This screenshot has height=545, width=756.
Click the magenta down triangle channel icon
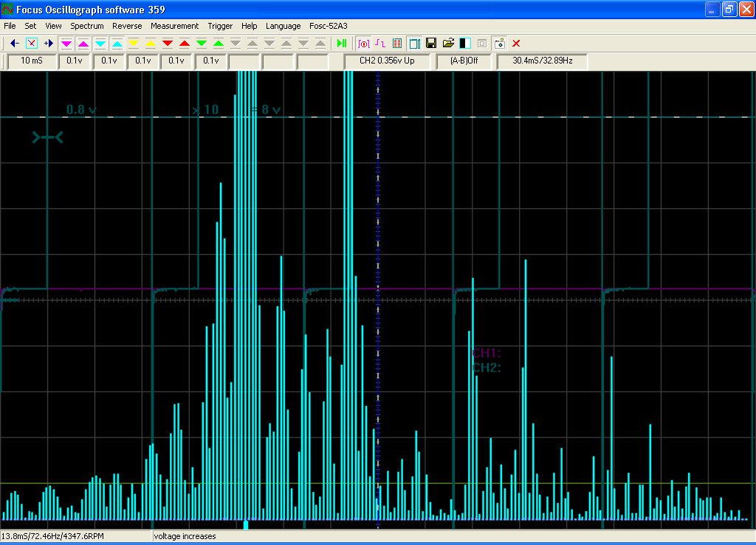pyautogui.click(x=66, y=44)
